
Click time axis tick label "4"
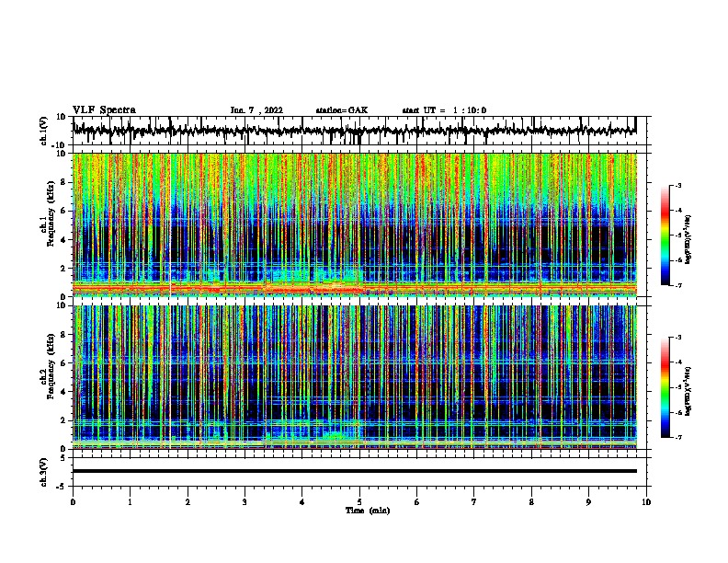tap(302, 502)
